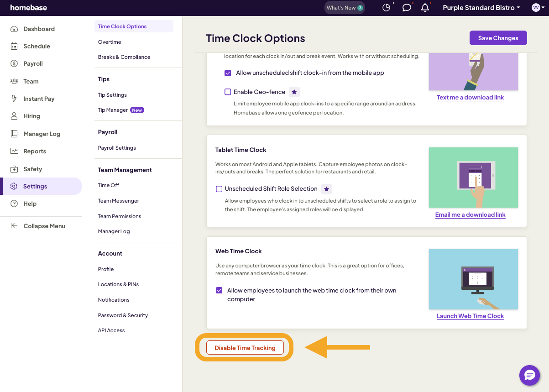Image resolution: width=549 pixels, height=392 pixels.
Task: Click the Disable Time Tracking button
Action: click(245, 347)
